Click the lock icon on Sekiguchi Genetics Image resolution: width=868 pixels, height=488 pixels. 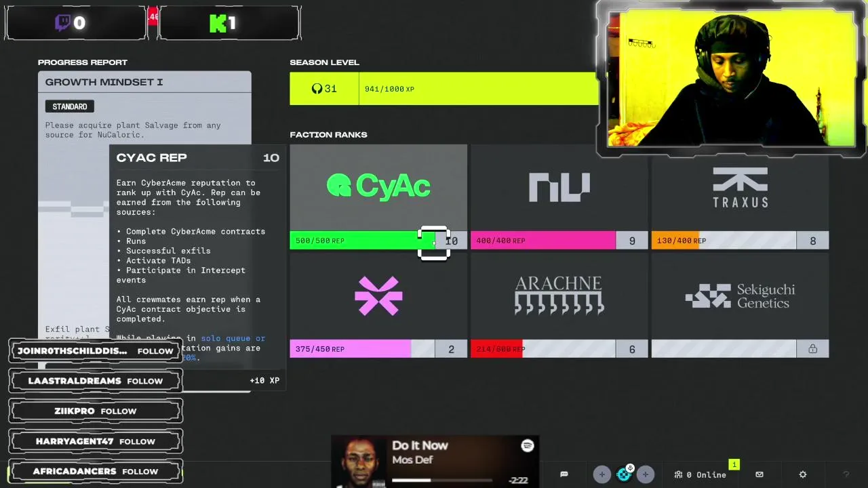point(812,349)
